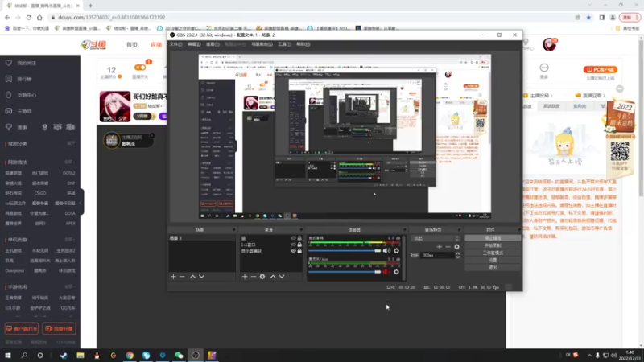Mute desktop audio speaker icon
The image size is (644, 362).
tap(386, 251)
